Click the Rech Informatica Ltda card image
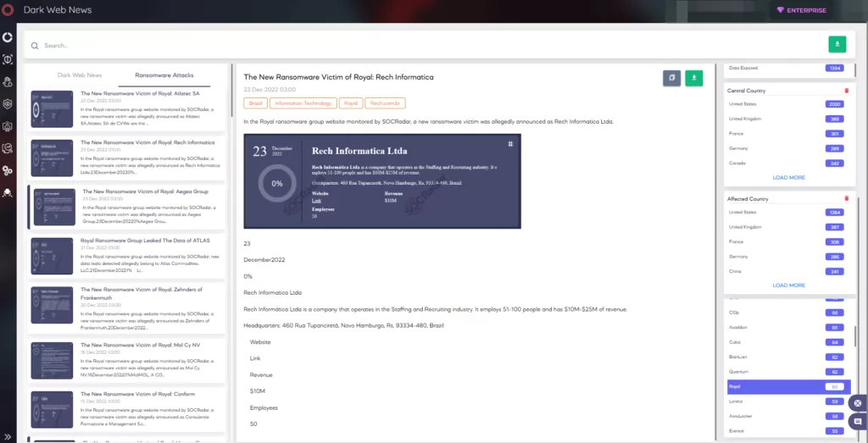Image resolution: width=868 pixels, height=443 pixels. (x=382, y=181)
